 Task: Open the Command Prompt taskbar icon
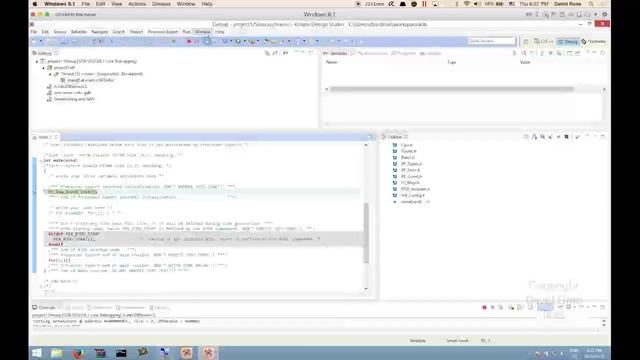121,353
